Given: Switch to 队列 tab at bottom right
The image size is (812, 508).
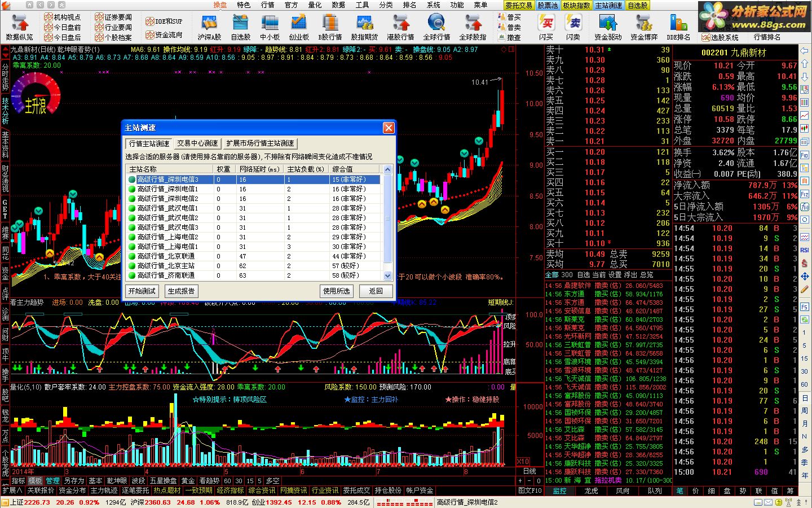Looking at the screenshot, I should click(654, 491).
